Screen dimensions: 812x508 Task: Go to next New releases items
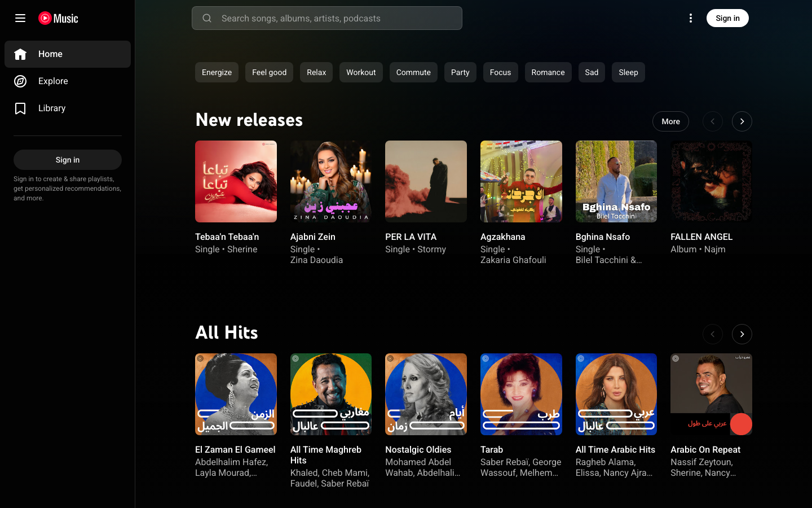(x=742, y=121)
